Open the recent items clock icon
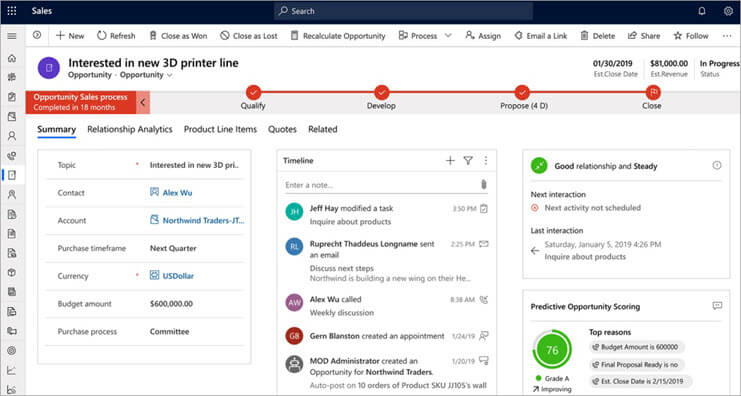The width and height of the screenshot is (741, 396). click(x=37, y=35)
